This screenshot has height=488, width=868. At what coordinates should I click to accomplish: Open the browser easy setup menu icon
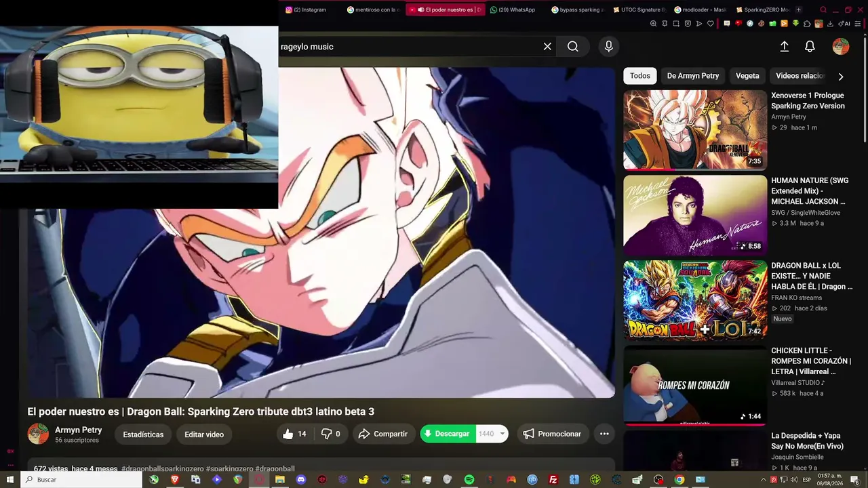click(859, 24)
